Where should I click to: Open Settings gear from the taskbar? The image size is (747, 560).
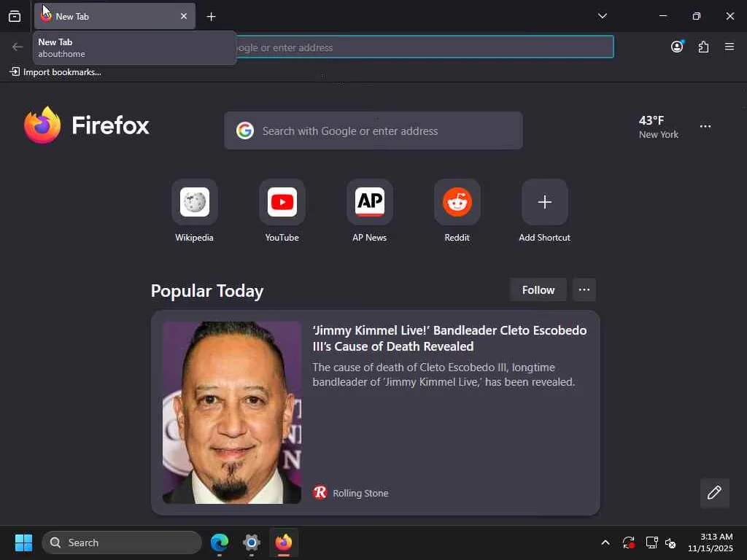(x=252, y=542)
